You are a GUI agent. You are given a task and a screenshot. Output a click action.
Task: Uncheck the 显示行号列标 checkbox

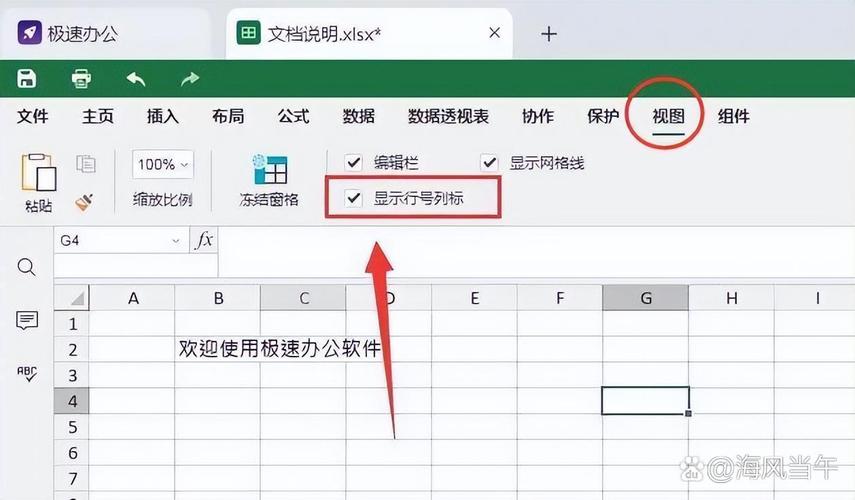click(x=354, y=198)
